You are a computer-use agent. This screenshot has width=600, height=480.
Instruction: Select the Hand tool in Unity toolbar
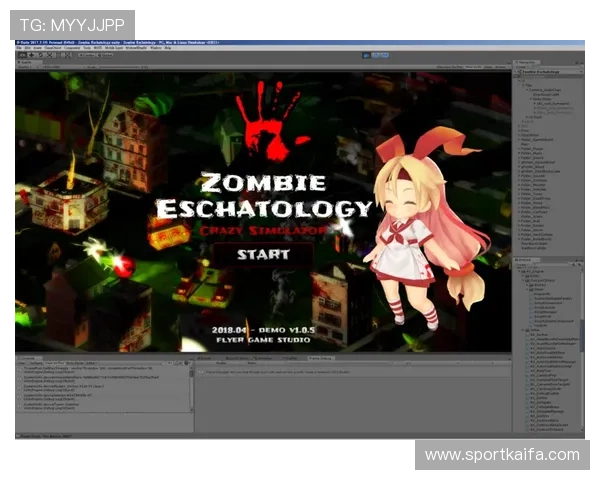pos(22,55)
